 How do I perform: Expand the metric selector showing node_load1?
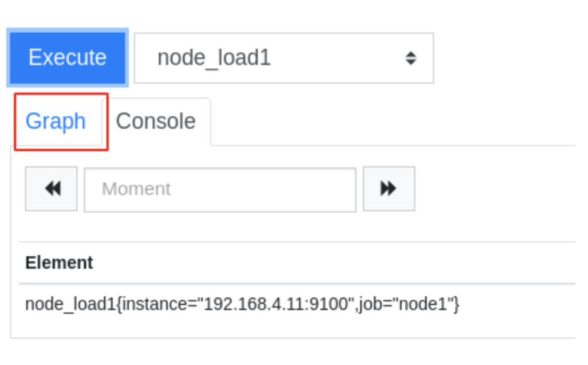point(284,58)
